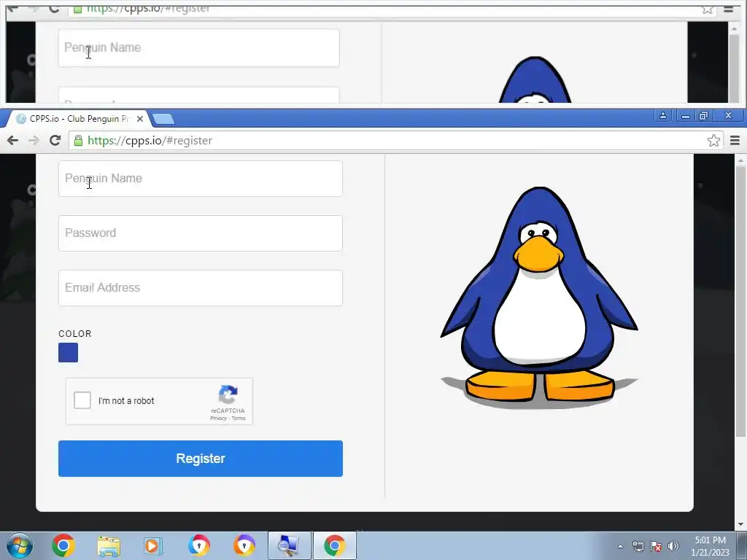
Task: Open a new tab next to CPPS.io tab
Action: click(x=163, y=119)
